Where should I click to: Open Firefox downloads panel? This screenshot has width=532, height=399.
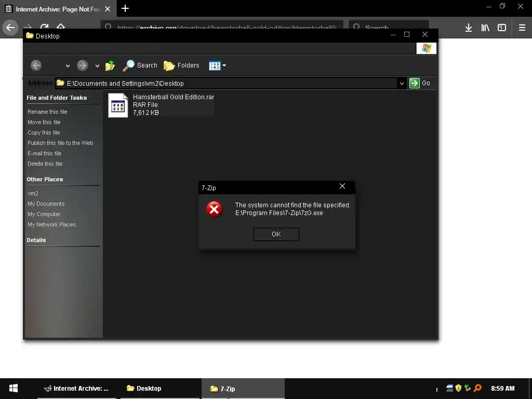pos(468,28)
